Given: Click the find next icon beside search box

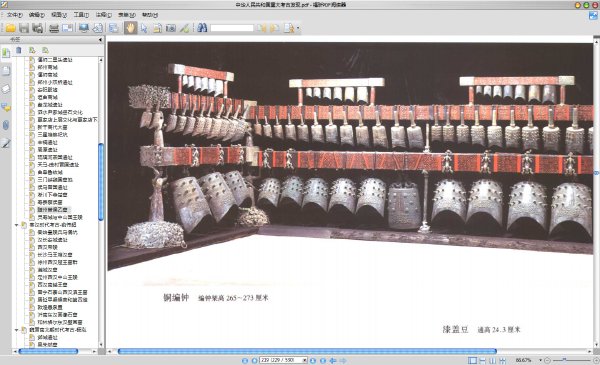Looking at the screenshot, I should 275,28.
